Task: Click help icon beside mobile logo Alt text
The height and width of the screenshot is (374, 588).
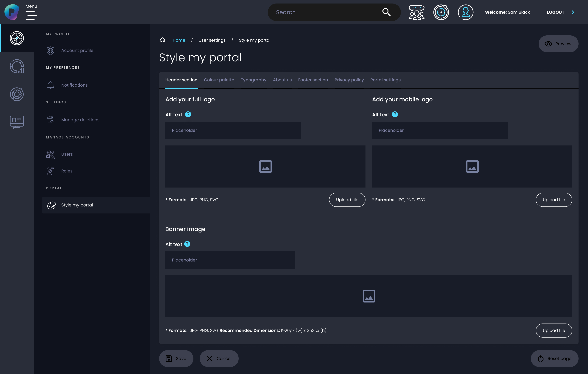Action: 395,114
